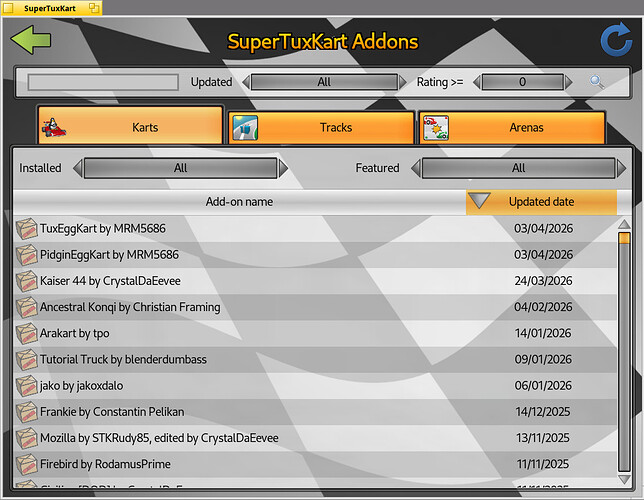The height and width of the screenshot is (500, 644).
Task: Click the box icon beside Firebird
Action: pos(26,464)
